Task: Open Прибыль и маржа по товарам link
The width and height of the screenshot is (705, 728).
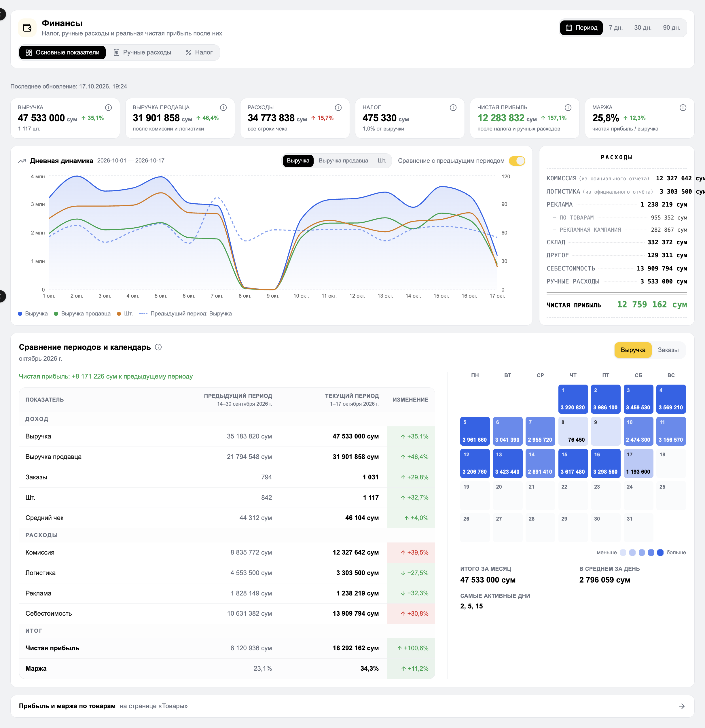Action: pos(352,706)
